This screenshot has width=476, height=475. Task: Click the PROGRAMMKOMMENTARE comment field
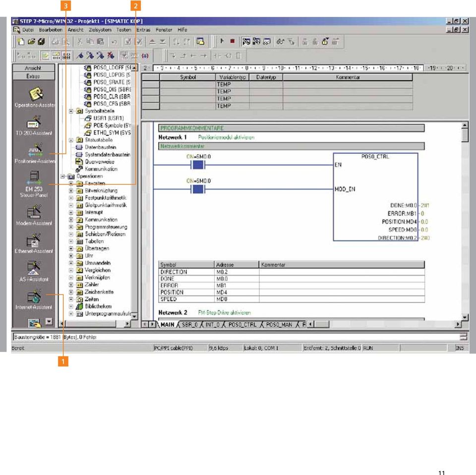click(291, 128)
